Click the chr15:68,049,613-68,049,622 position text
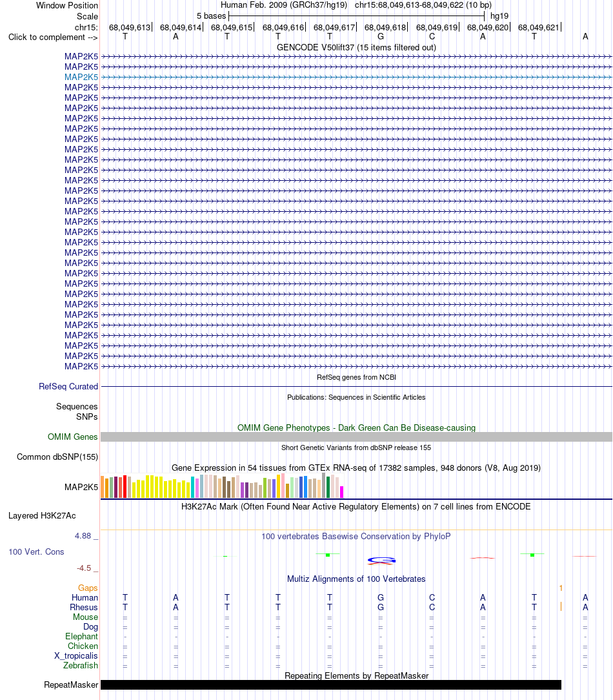This screenshot has height=700, width=613. tap(423, 5)
